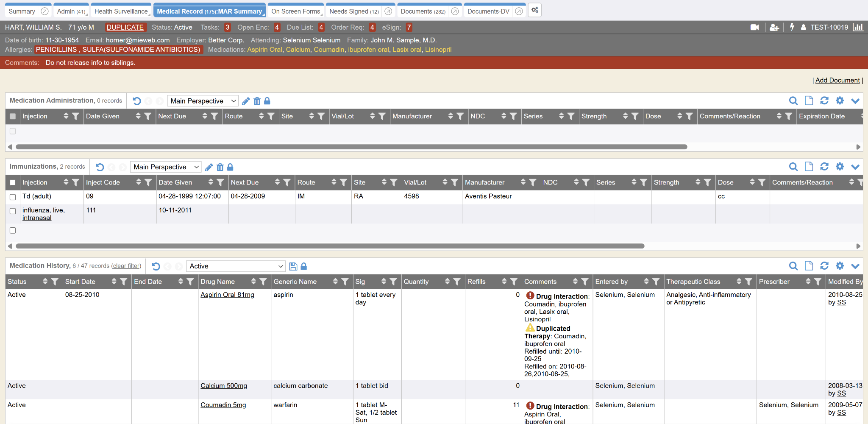Click trash icon in Medication Administration toolbar

point(257,101)
